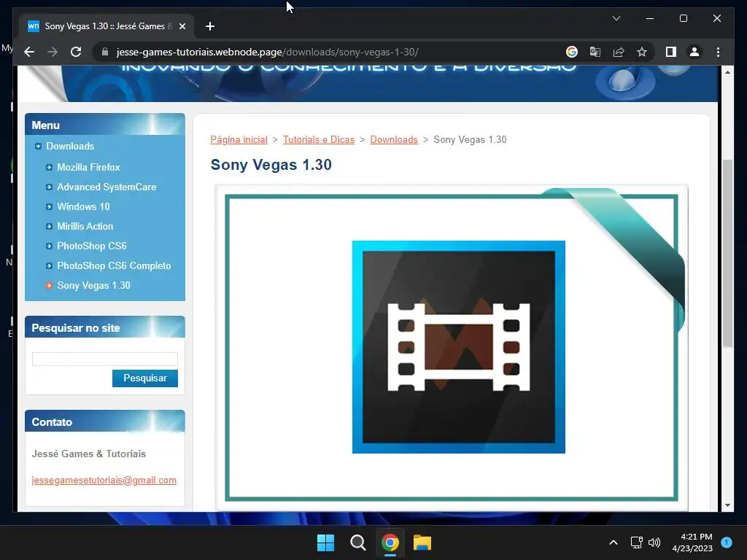Screen dimensions: 747x560
Task: Click the address bar URL
Action: point(267,52)
